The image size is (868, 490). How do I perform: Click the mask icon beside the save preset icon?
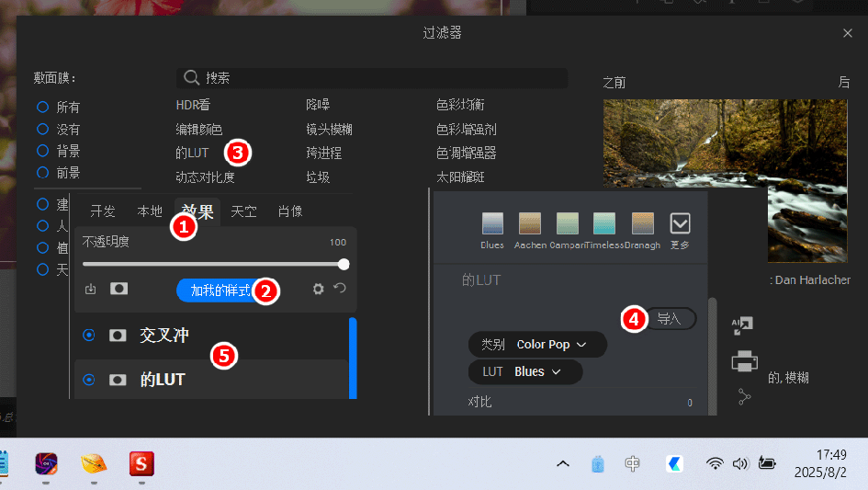(x=118, y=289)
